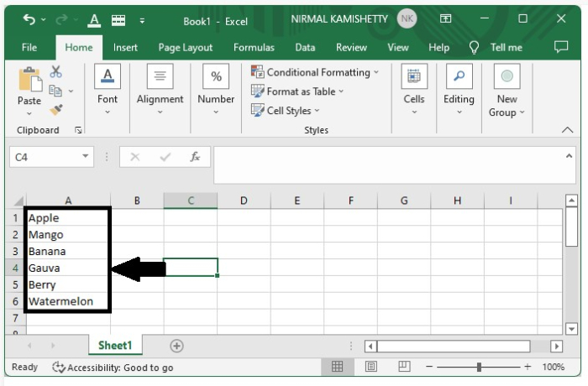Viewport: 588px width, 386px height.
Task: Open the Undo history dropdown arrow
Action: tap(44, 19)
